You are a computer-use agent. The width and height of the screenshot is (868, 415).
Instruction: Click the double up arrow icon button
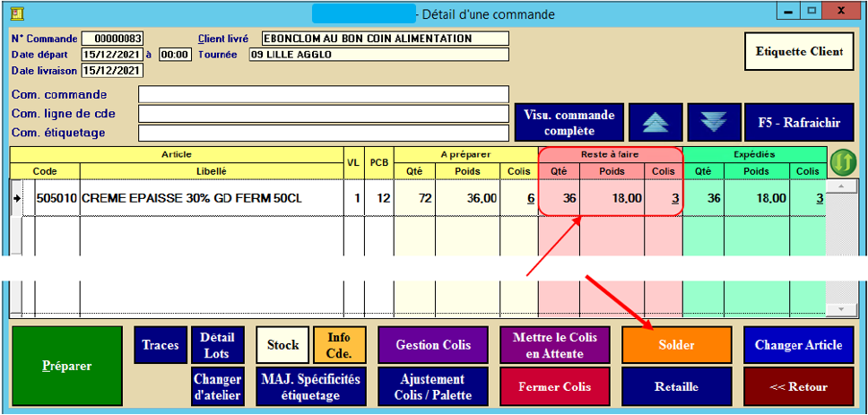(654, 122)
